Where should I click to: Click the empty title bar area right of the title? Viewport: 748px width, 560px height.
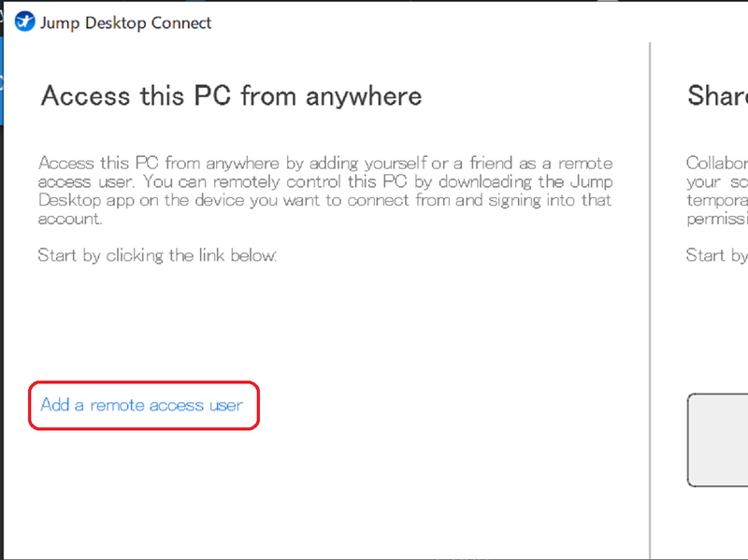[x=467, y=22]
